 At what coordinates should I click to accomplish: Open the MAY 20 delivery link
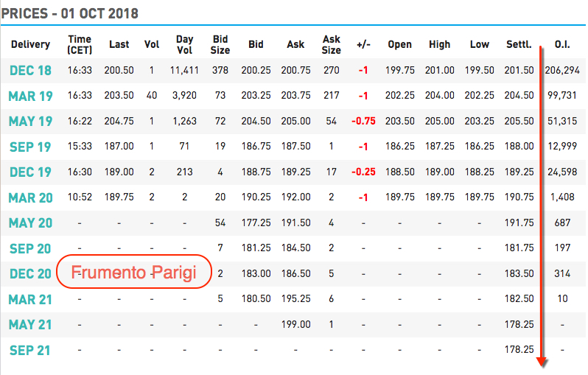click(30, 222)
